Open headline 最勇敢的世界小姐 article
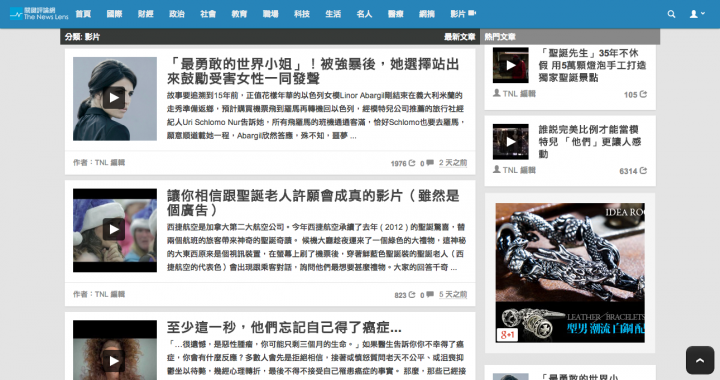Image resolution: width=720 pixels, height=380 pixels. pos(313,71)
